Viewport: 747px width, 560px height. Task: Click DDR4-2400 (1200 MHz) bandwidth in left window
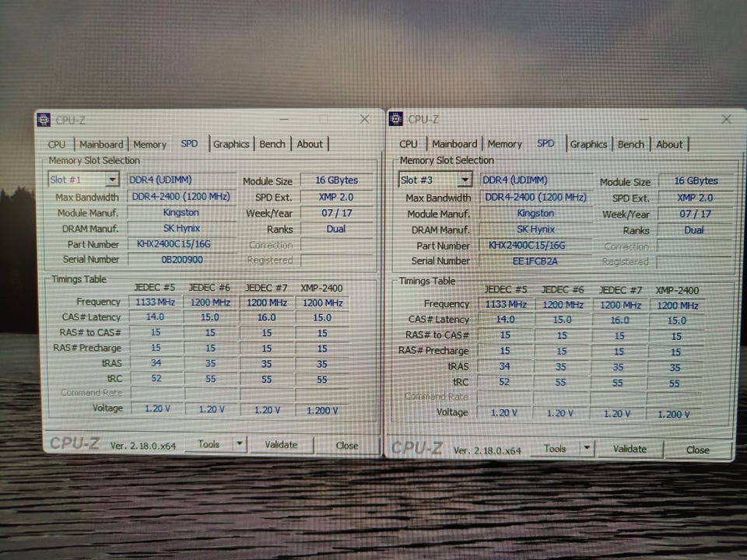point(182,196)
